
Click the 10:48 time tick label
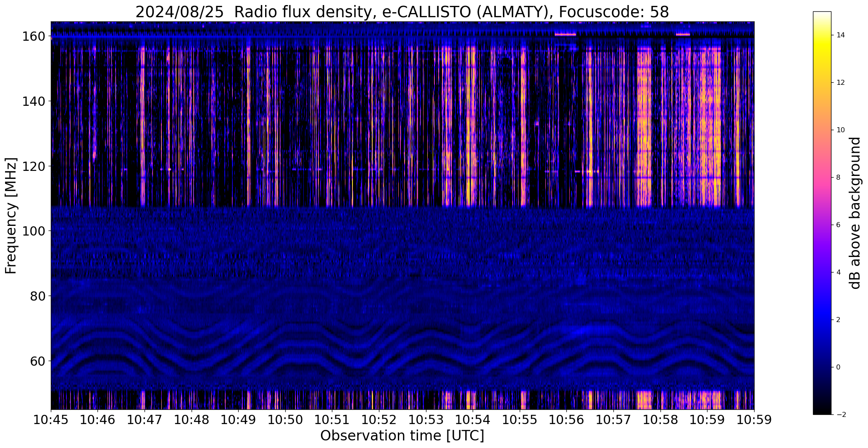192,420
